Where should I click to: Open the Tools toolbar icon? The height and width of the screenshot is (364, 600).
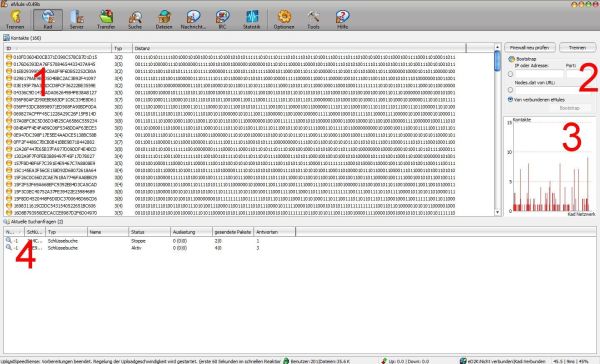coord(313,20)
